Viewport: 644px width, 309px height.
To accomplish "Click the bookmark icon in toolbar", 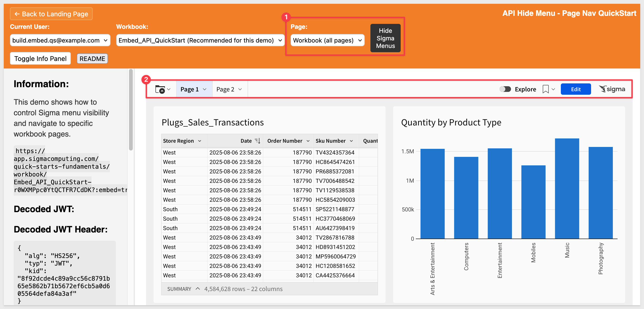I will tap(545, 89).
